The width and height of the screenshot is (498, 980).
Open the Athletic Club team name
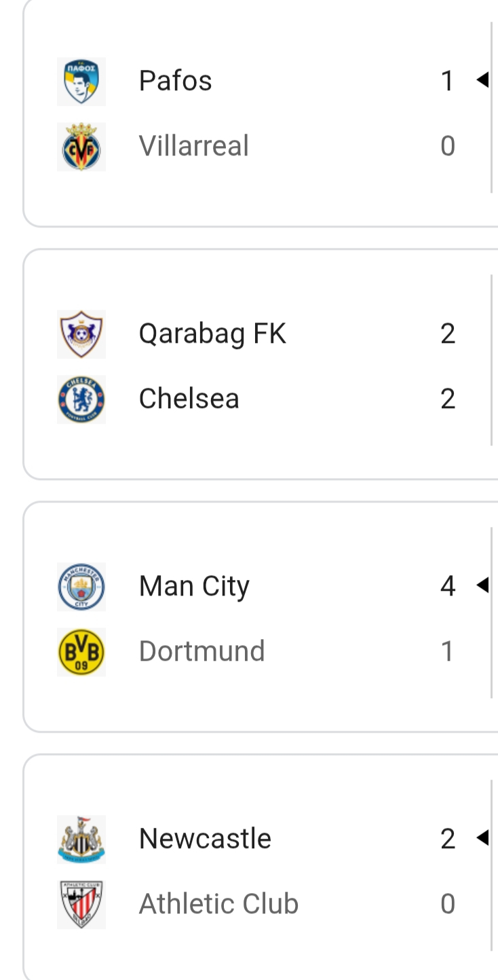218,905
